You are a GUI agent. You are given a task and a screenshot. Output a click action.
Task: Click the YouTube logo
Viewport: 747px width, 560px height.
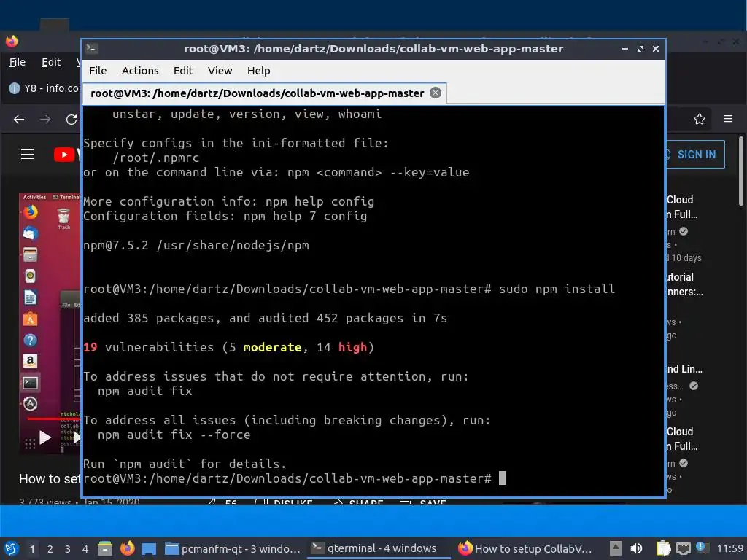point(66,155)
